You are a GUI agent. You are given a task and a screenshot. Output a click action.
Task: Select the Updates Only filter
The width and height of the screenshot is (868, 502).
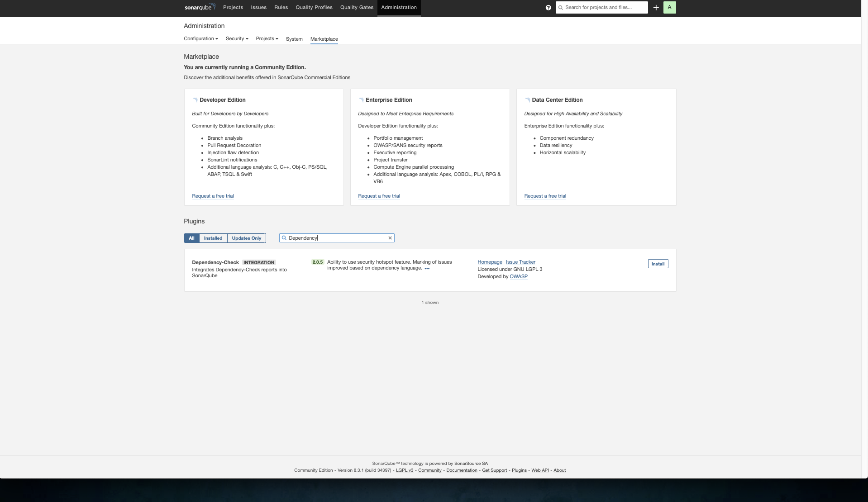247,238
